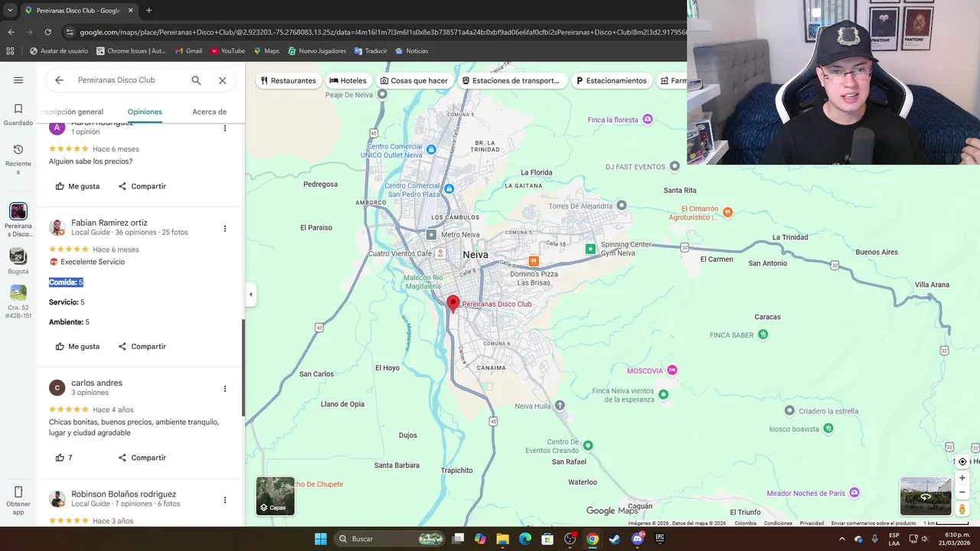Open the Chrome tab search dropdown
980x551 pixels.
point(10,11)
